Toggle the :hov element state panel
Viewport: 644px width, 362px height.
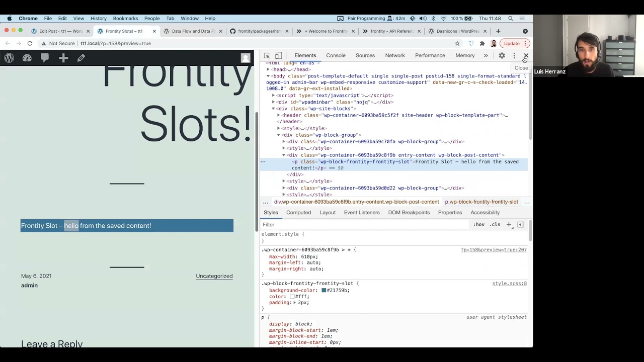click(x=479, y=225)
